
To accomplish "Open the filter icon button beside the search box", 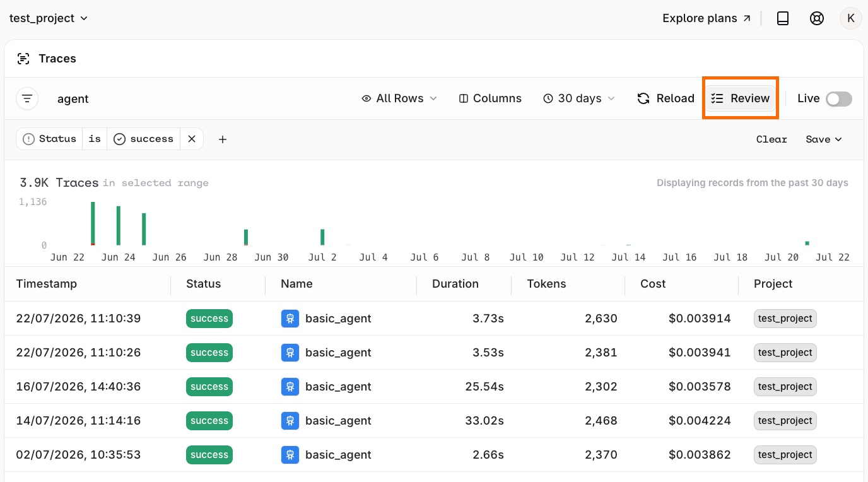I will (27, 98).
